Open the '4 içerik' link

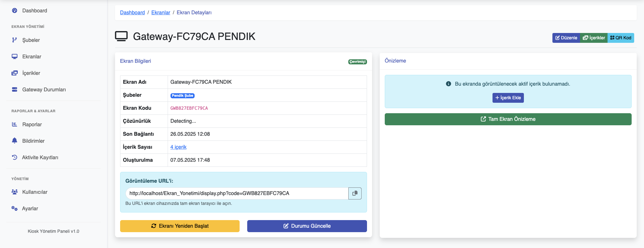pos(178,147)
